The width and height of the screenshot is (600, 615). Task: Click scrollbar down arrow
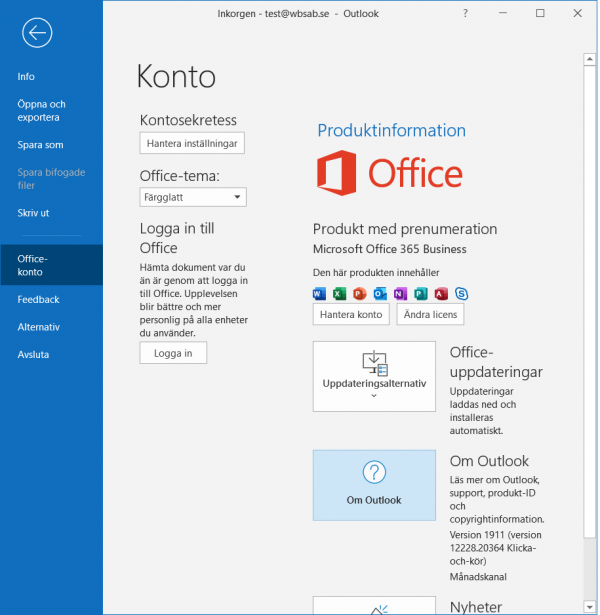click(589, 607)
